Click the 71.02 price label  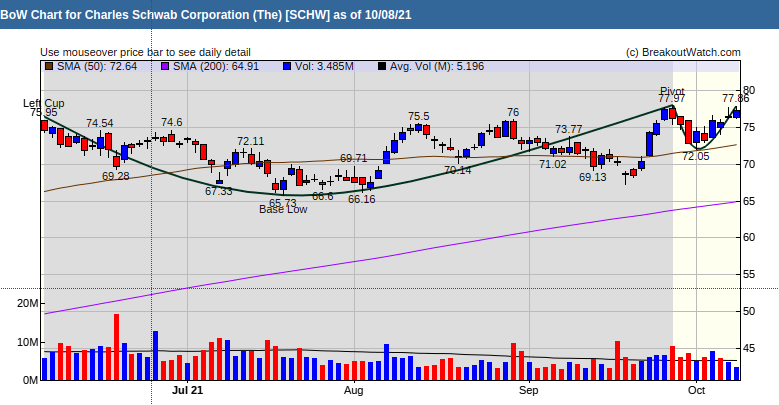coord(552,164)
